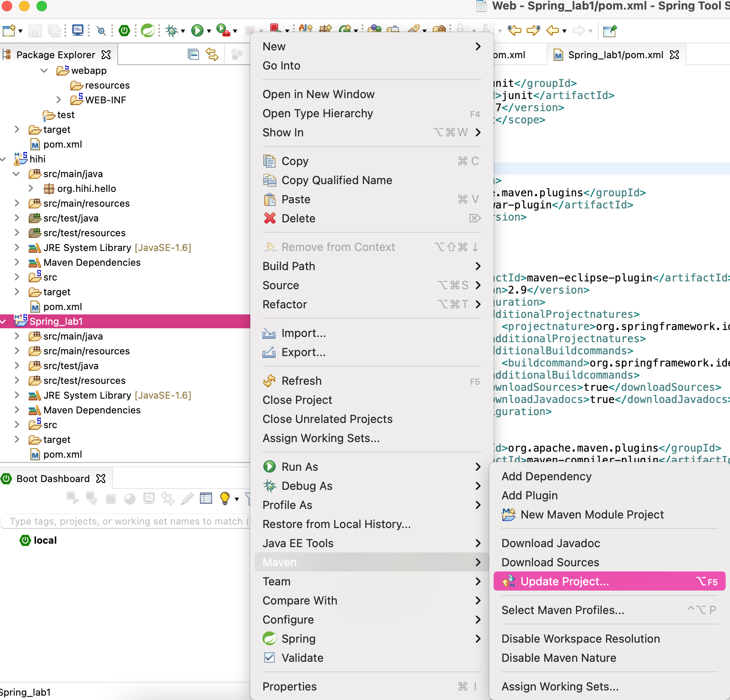The width and height of the screenshot is (730, 700).
Task: Toggle Link with Editor in Package Explorer
Action: pyautogui.click(x=212, y=54)
